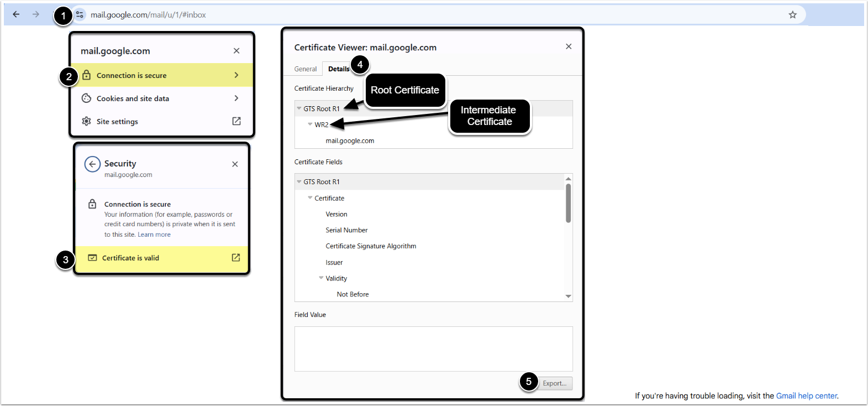Screen dimensions: 868x406
Task: Bookmark this page with the star icon
Action: 793,15
